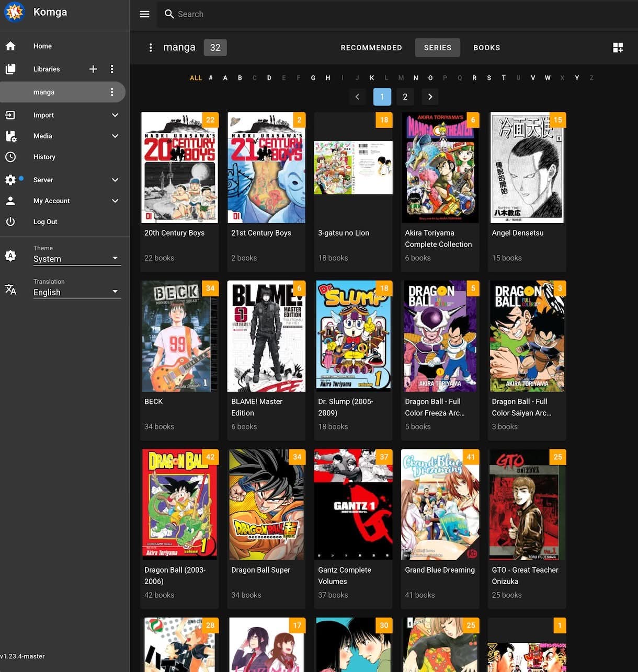Open the Translation dropdown set to English
Screen dimensions: 638x672
[76, 292]
